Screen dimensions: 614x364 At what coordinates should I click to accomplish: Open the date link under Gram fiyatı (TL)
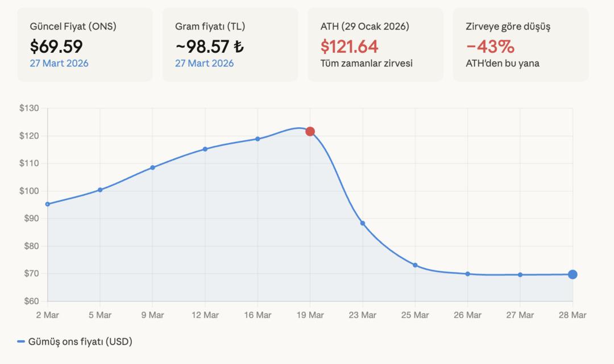click(x=204, y=63)
